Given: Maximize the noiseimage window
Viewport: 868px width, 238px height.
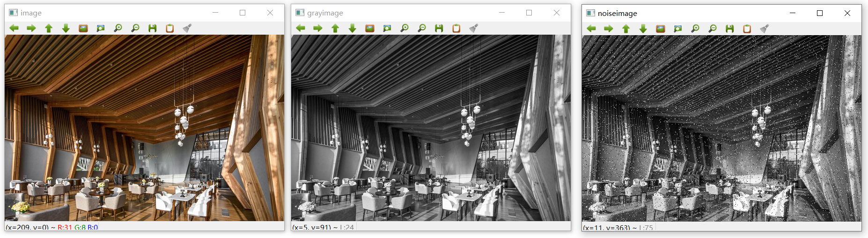Looking at the screenshot, I should [820, 13].
